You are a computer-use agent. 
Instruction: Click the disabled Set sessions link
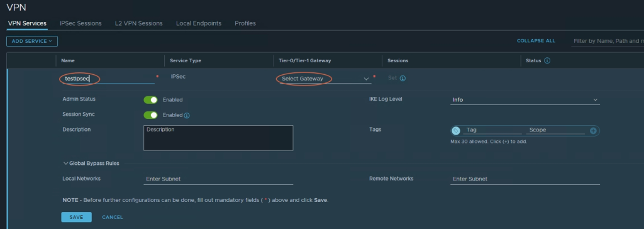pos(392,78)
